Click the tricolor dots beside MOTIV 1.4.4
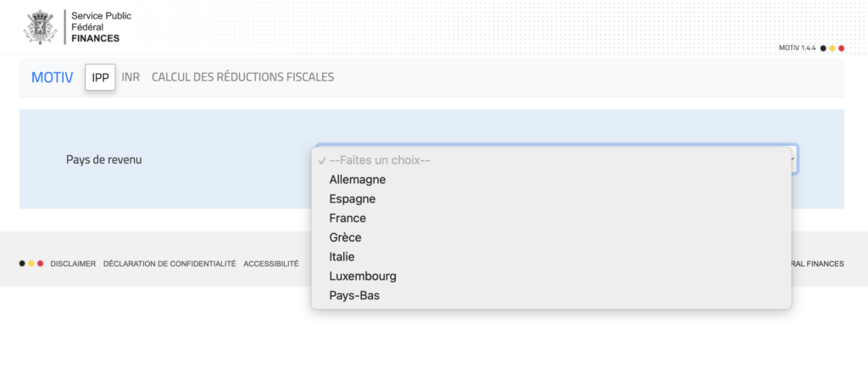Screen dimensions: 868x379 pos(832,48)
